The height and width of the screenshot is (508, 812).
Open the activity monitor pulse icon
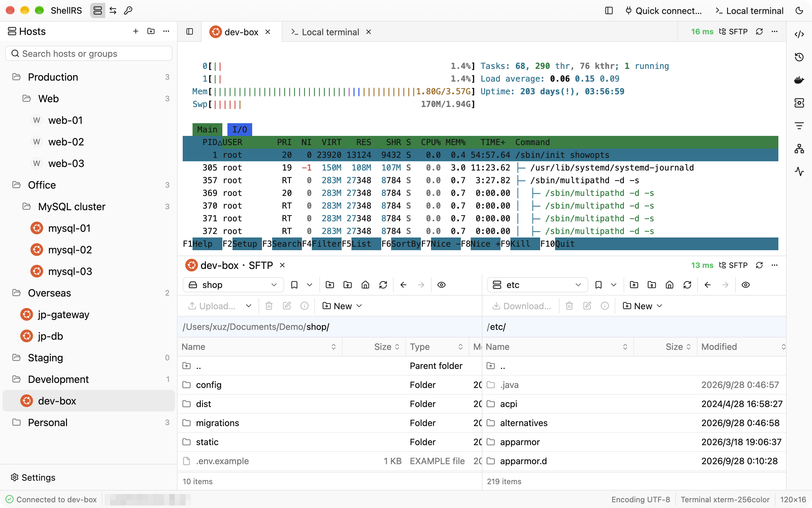tap(799, 171)
